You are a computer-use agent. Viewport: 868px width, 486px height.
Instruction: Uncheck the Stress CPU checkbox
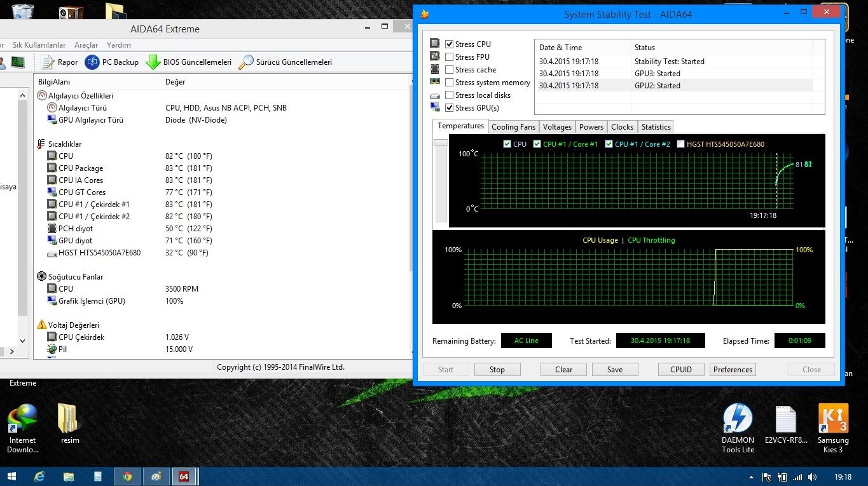[x=450, y=44]
